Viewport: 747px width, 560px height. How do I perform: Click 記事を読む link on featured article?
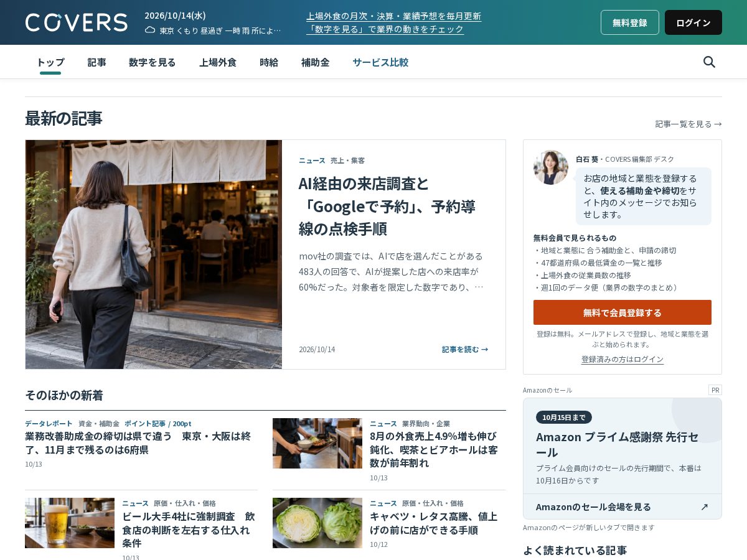tap(465, 349)
